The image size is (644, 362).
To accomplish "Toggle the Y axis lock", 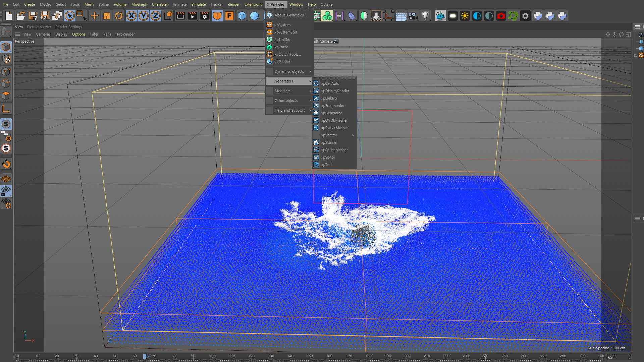I will tap(144, 16).
